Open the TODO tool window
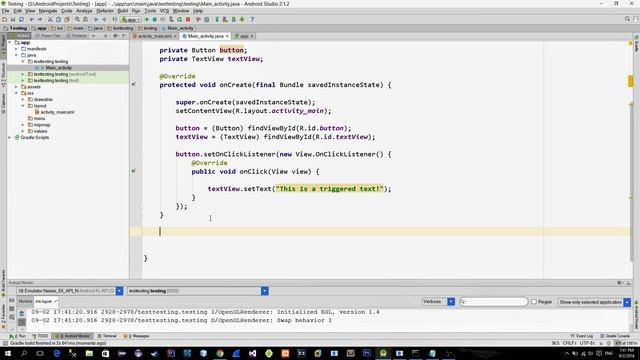This screenshot has height=360, width=640. coord(40,336)
